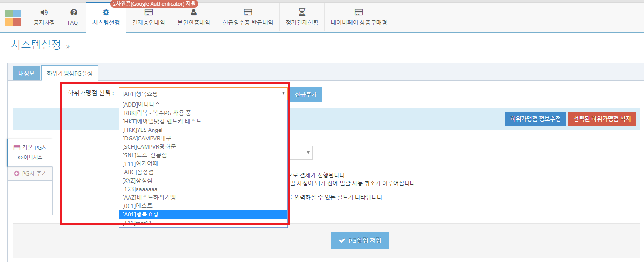Viewport: 644px width, 262px height.
Task: Open 네이버페이 상품구매평 card icon
Action: point(359,12)
